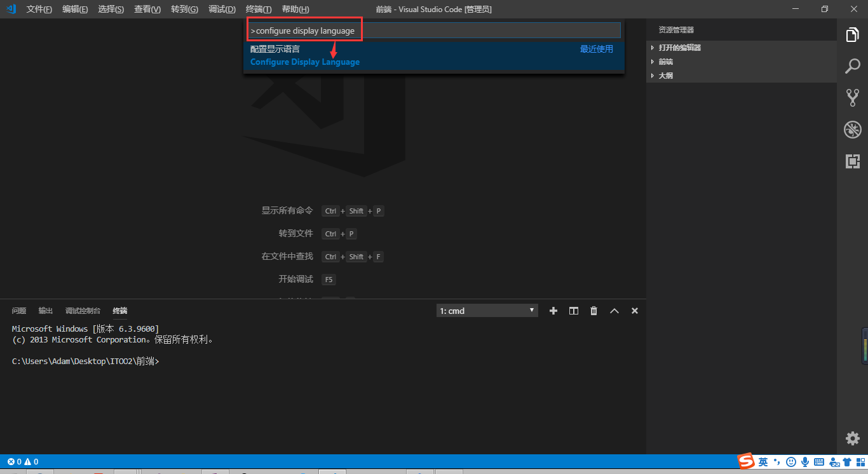The height and width of the screenshot is (474, 868).
Task: Switch to the 调试控制台 panel tab
Action: [x=83, y=311]
